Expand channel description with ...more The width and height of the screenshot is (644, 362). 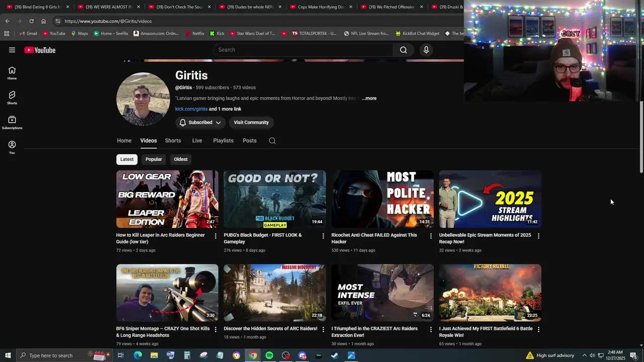369,99
